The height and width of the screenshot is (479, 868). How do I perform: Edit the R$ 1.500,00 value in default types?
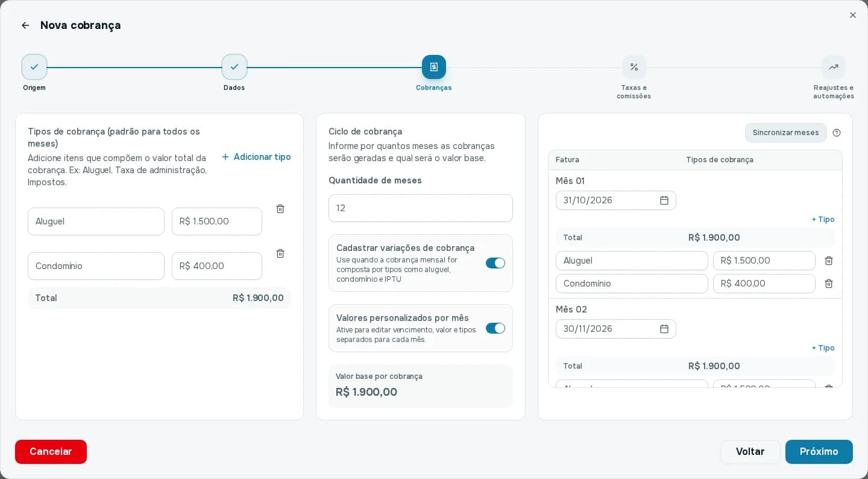(217, 221)
